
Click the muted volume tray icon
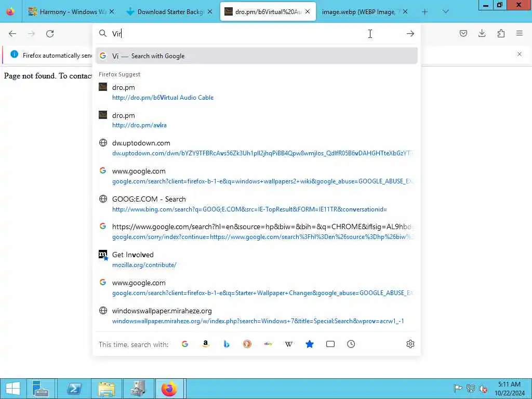483,389
